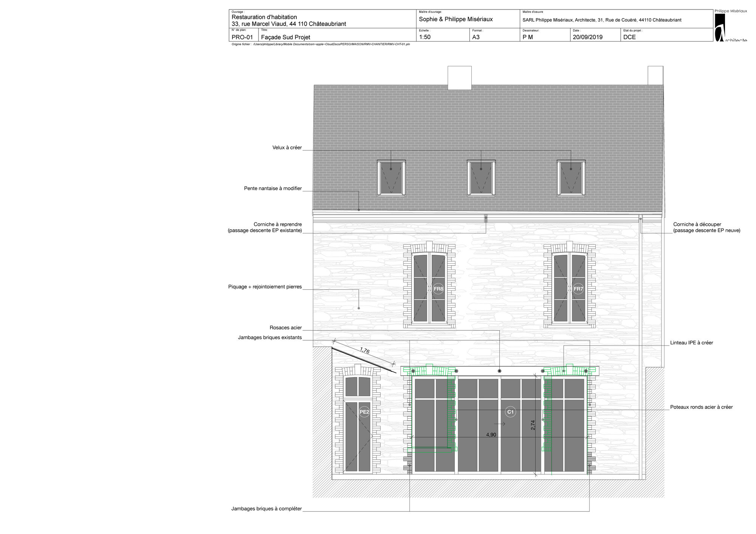Click 'Poteaux ronds acier à créer' label
Viewport: 756px width, 534px height.
coord(701,407)
